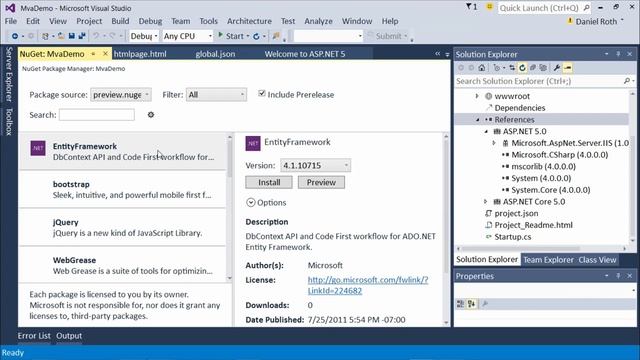Viewport: 640px width, 360px height.
Task: Collapse the References tree node
Action: [x=477, y=120]
